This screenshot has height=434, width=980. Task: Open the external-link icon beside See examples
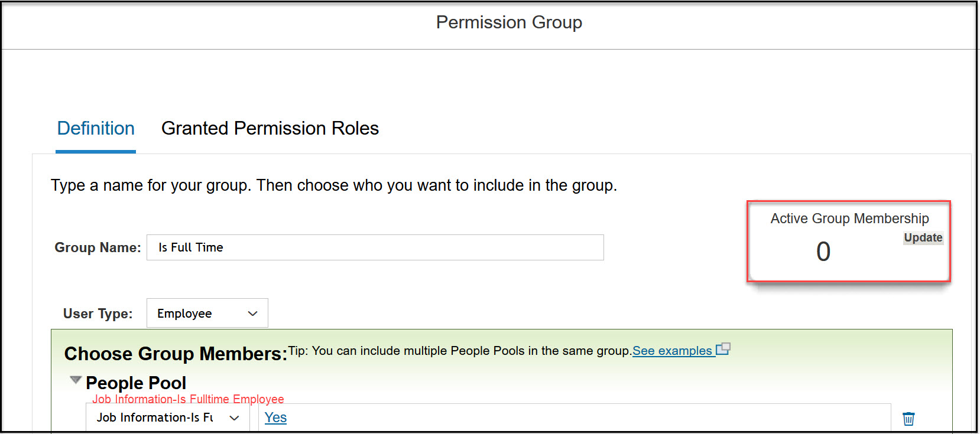pos(723,349)
